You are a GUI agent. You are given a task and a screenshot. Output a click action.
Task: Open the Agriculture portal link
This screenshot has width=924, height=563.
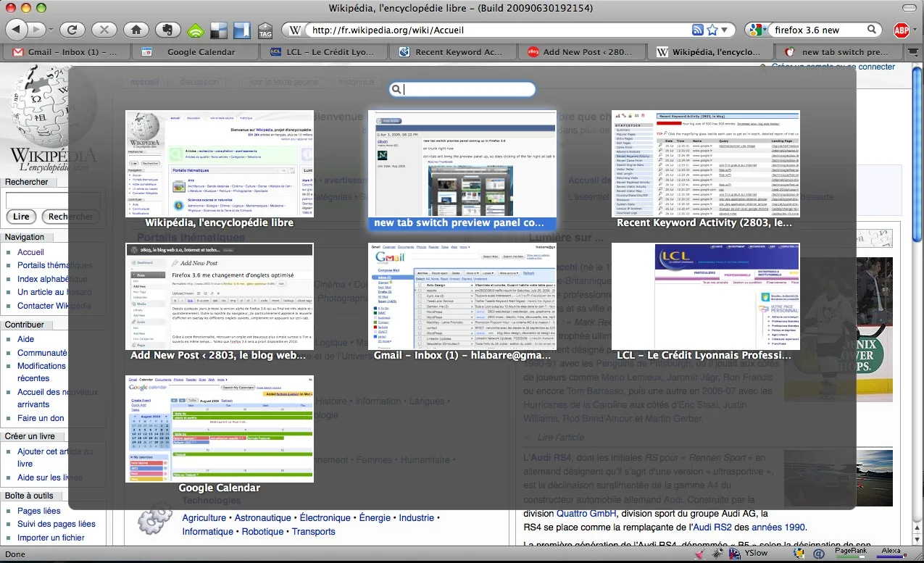pyautogui.click(x=204, y=518)
